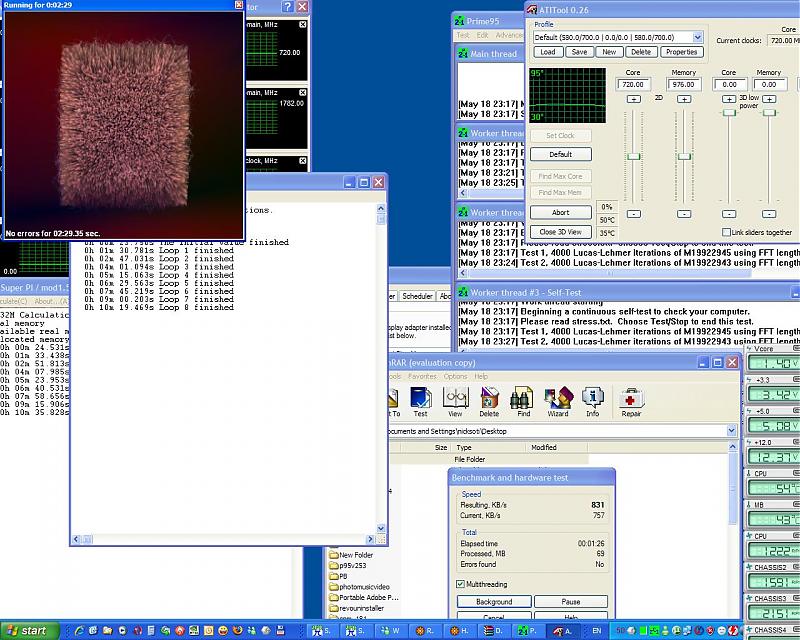
Task: Click the 2D Memory clock slider handle
Action: point(684,156)
